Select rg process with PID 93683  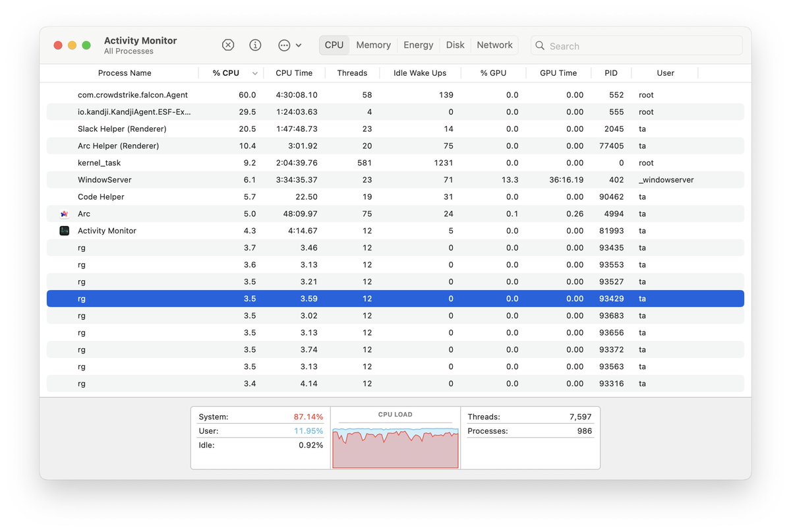(395, 316)
